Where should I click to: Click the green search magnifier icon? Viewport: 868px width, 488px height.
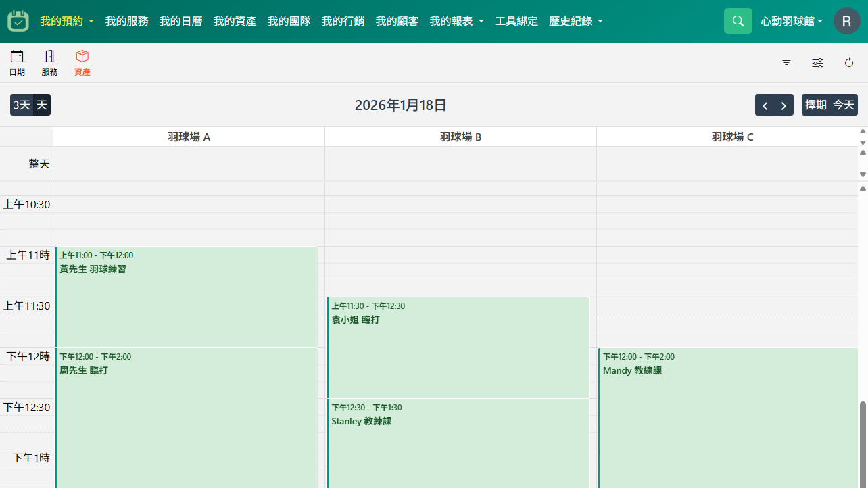pyautogui.click(x=738, y=20)
